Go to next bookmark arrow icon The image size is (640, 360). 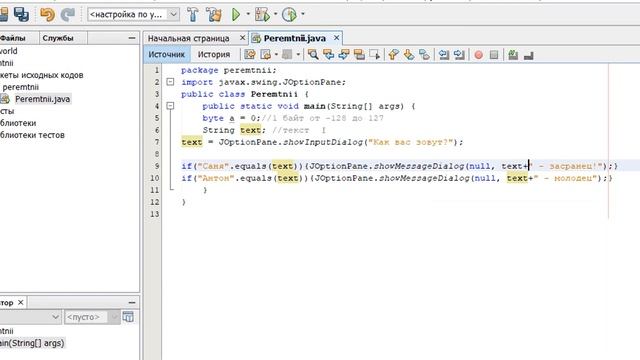409,54
